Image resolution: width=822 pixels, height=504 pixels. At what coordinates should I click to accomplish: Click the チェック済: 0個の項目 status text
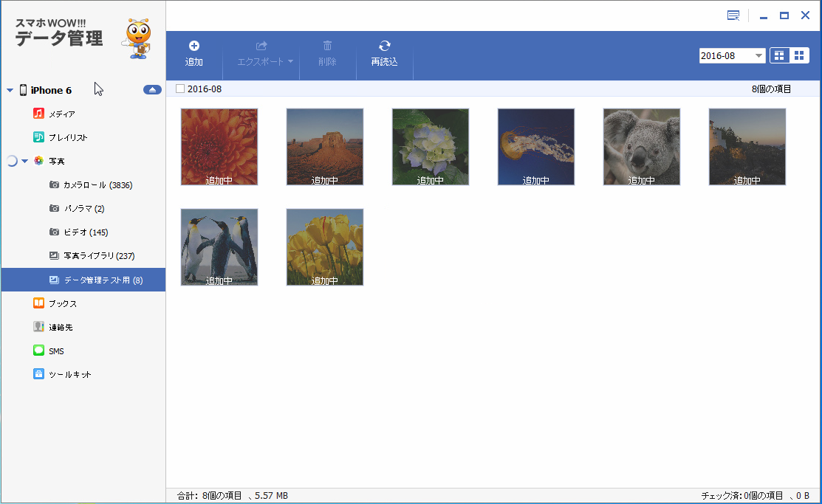point(741,496)
